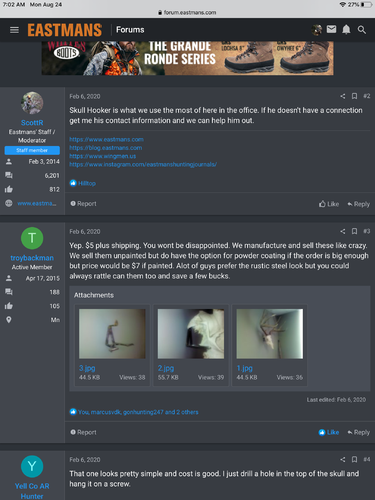Open the Forums section link
This screenshot has height=500, width=375.
[130, 30]
